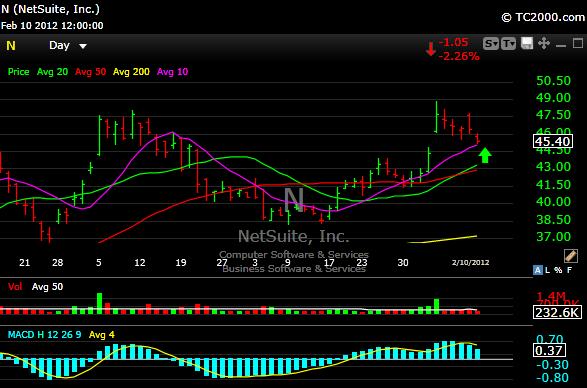Click the 41.50 price axis label

(553, 184)
